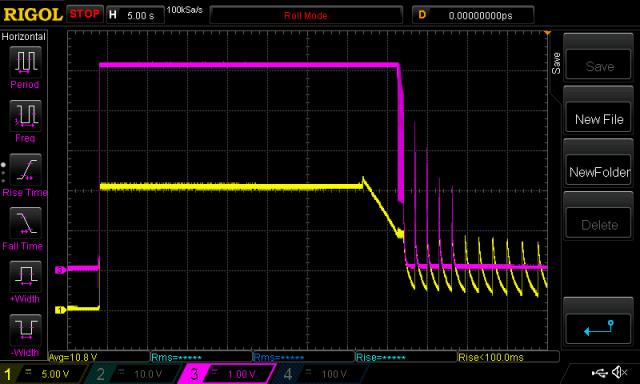Click the NewFolder button
Screen dimensions: 640x384
(x=598, y=172)
